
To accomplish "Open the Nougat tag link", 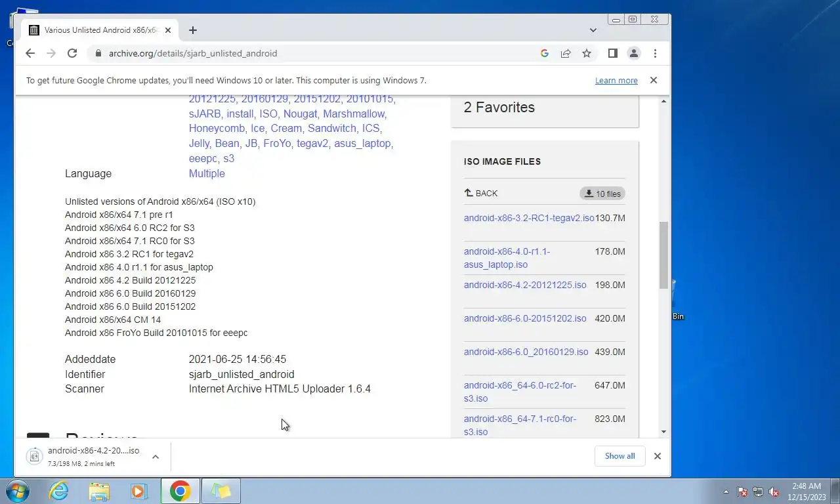I will coord(300,114).
